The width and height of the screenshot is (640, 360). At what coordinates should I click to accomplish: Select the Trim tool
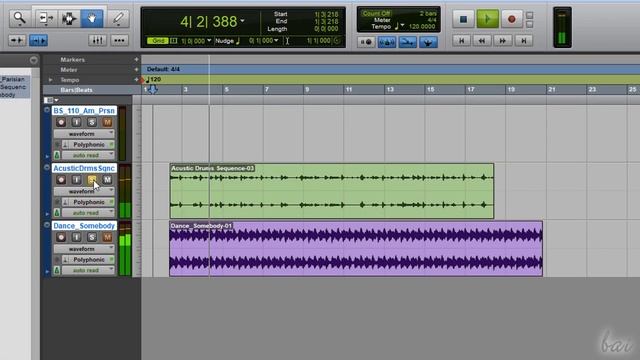(46, 18)
